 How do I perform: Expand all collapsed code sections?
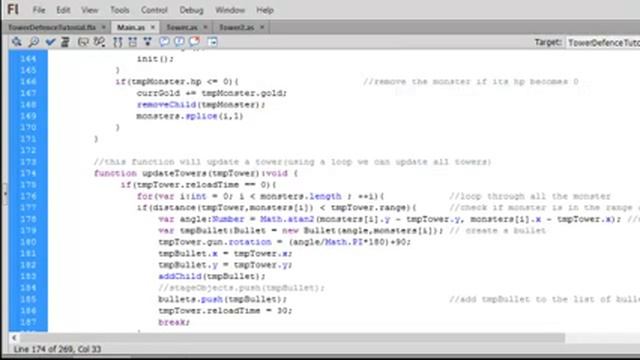click(147, 42)
